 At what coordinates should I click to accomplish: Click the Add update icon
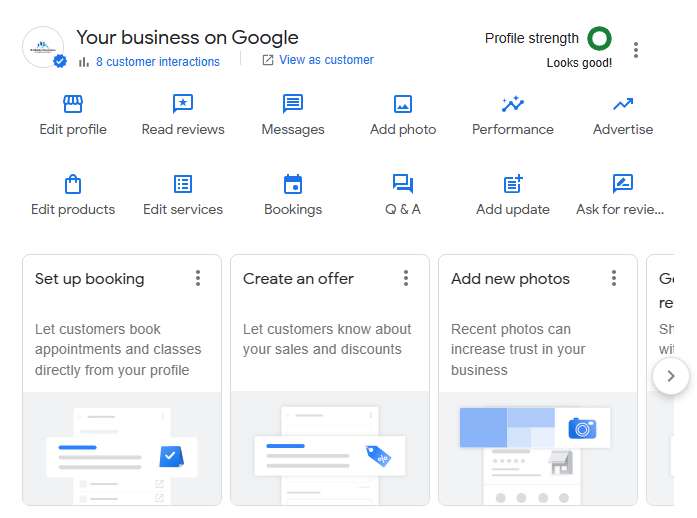click(513, 184)
